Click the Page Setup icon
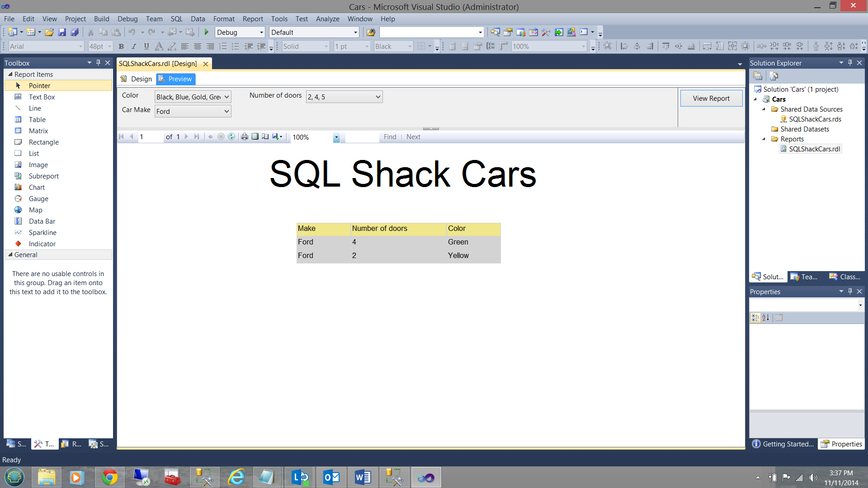 (x=265, y=137)
